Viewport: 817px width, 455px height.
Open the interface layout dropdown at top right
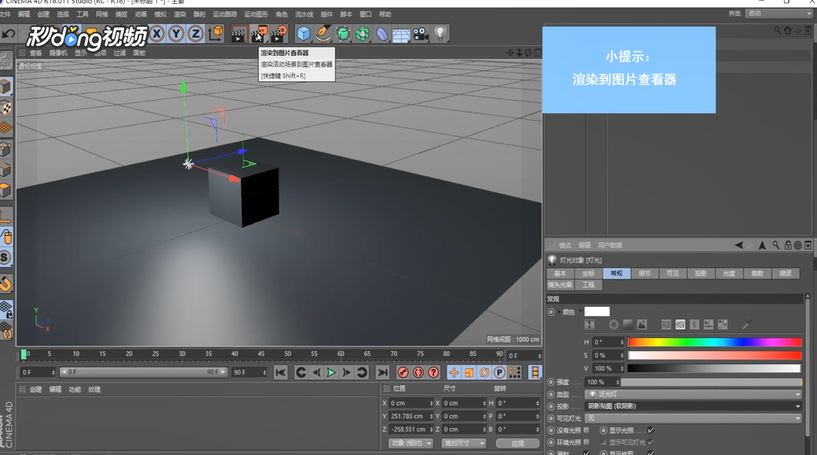point(778,14)
